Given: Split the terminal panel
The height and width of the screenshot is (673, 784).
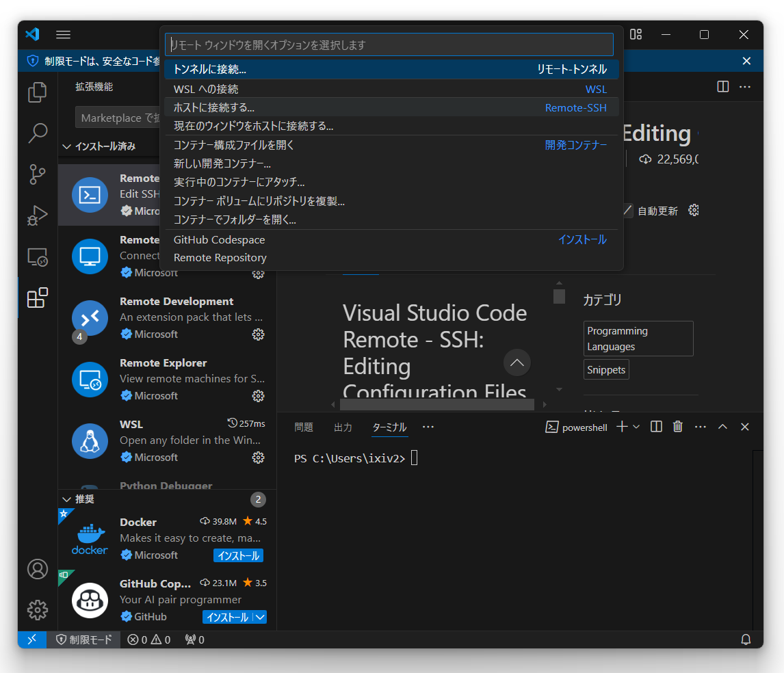Looking at the screenshot, I should [x=656, y=427].
